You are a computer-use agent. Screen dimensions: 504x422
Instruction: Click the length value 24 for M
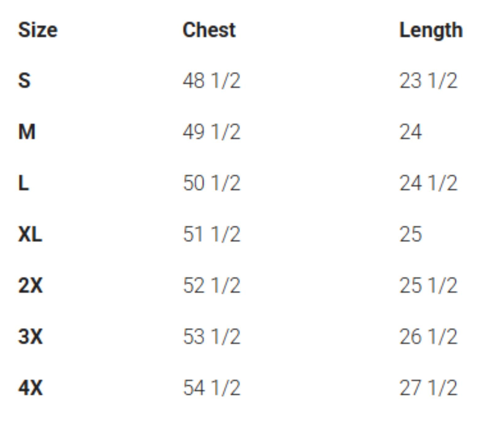411,132
